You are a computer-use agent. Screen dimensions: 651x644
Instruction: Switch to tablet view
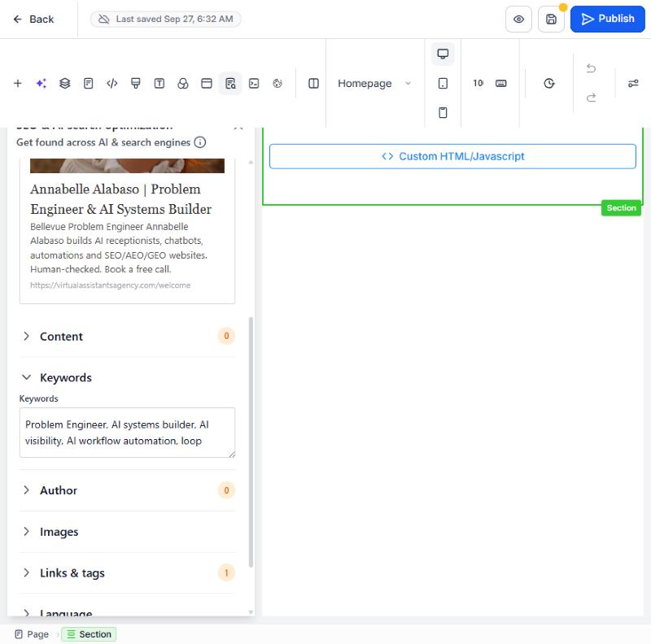443,84
